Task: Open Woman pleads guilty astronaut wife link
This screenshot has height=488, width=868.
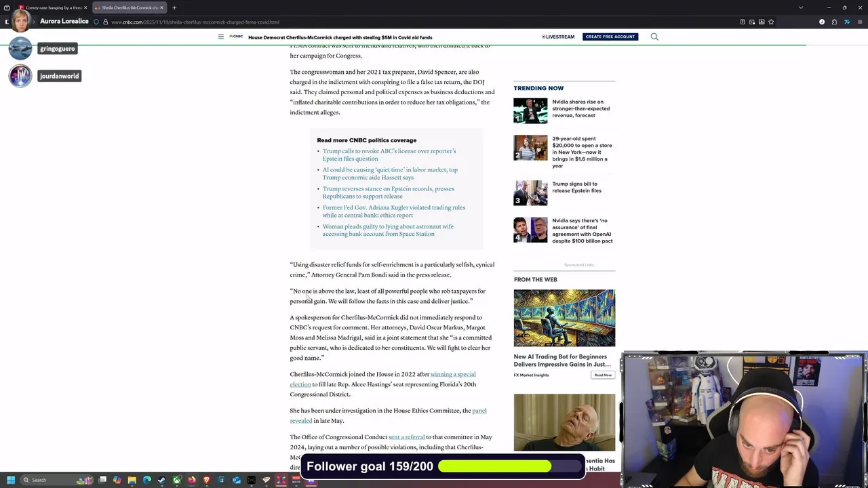Action: point(388,230)
